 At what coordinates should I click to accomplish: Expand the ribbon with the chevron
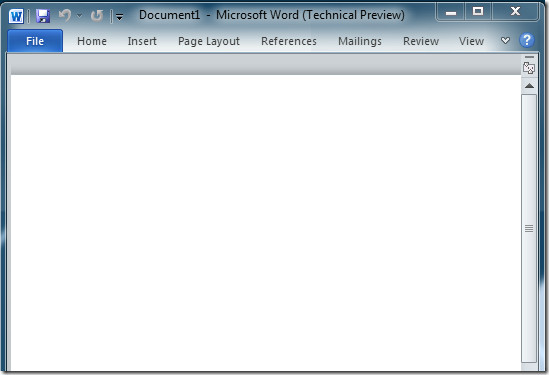(x=505, y=41)
